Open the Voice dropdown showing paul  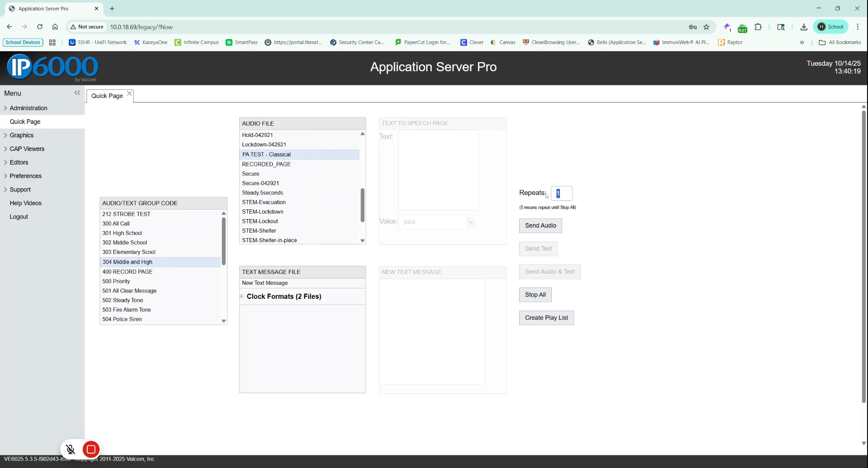click(x=471, y=222)
